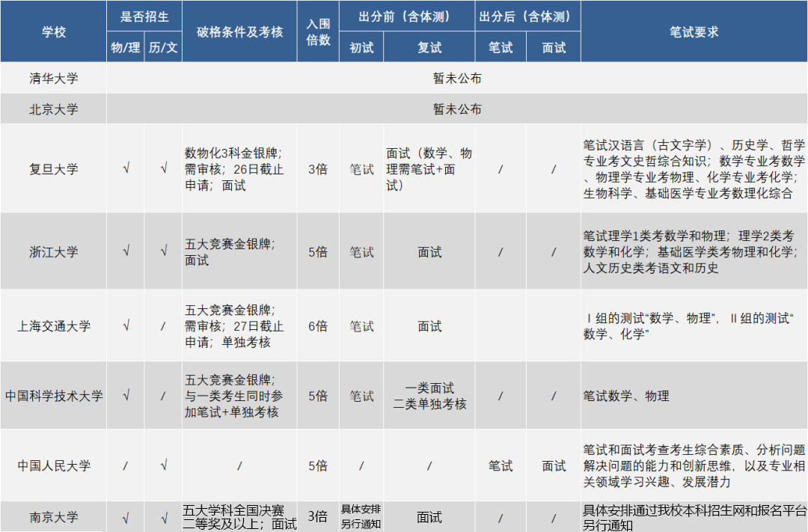Click 南京大学's 历/文 check mark
The image size is (808, 532).
pyautogui.click(x=163, y=518)
